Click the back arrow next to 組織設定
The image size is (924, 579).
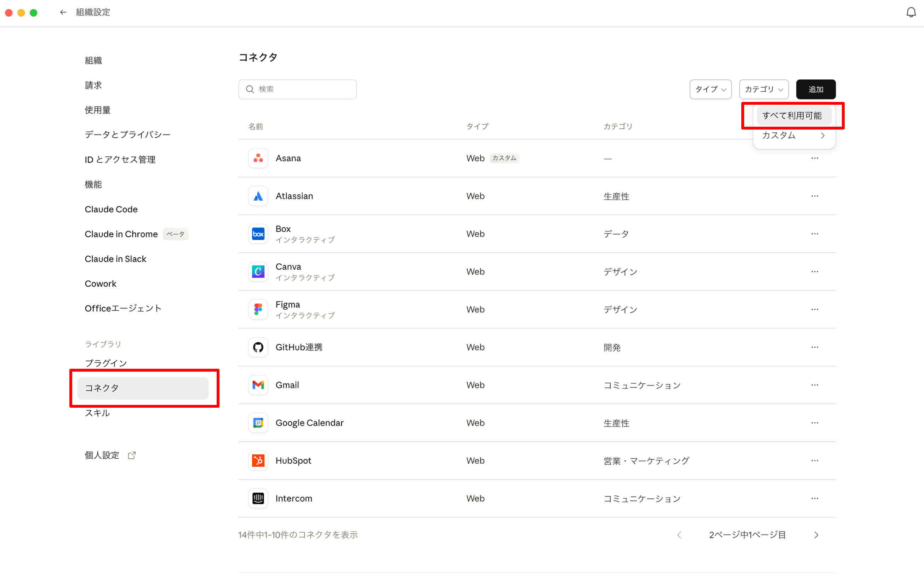pos(63,13)
